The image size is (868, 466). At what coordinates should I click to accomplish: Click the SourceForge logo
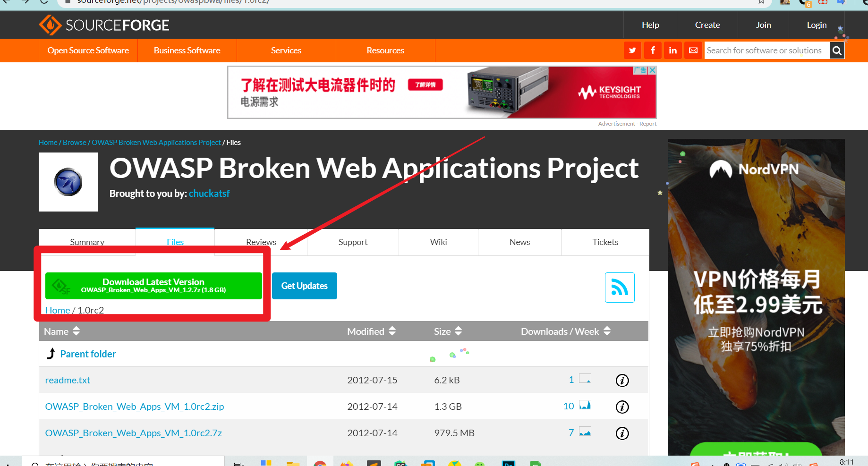[x=104, y=25]
